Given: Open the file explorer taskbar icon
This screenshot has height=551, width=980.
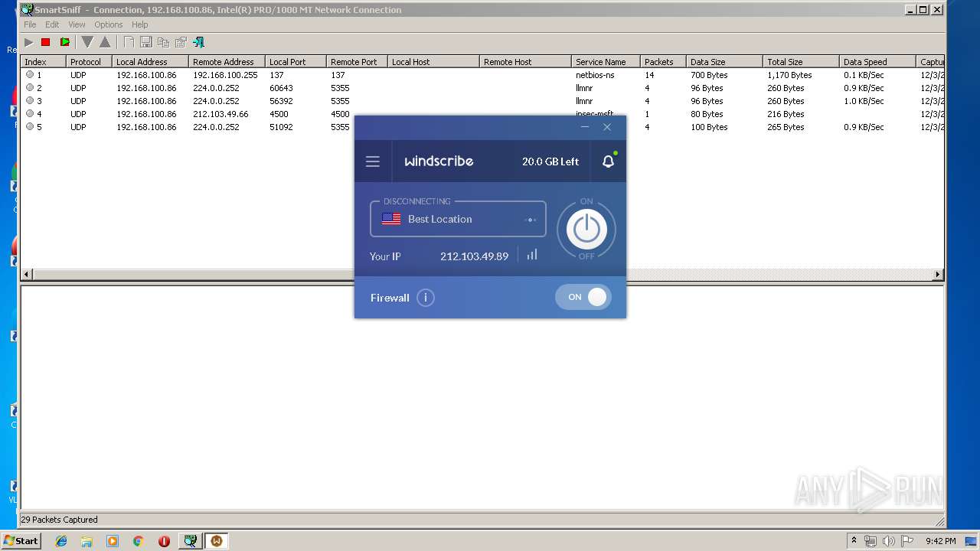Looking at the screenshot, I should click(x=87, y=541).
